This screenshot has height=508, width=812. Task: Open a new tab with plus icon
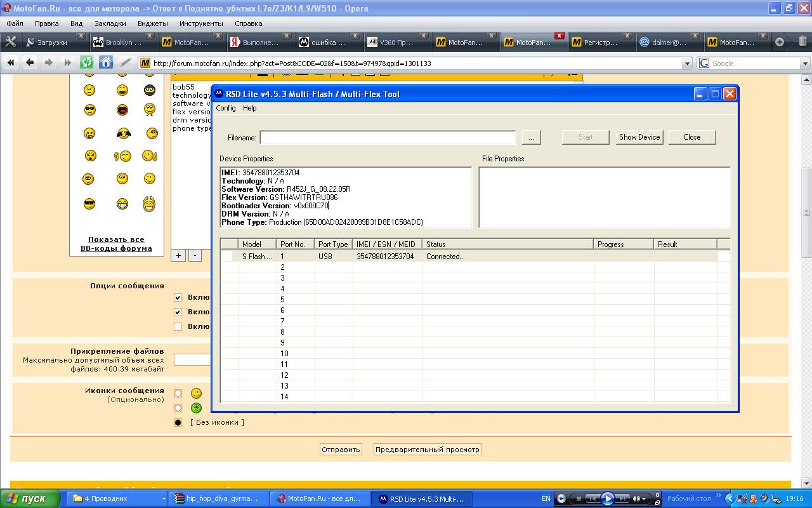tap(780, 42)
